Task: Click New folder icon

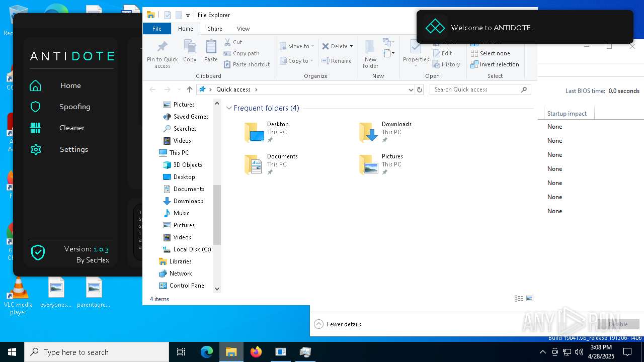Action: click(370, 54)
